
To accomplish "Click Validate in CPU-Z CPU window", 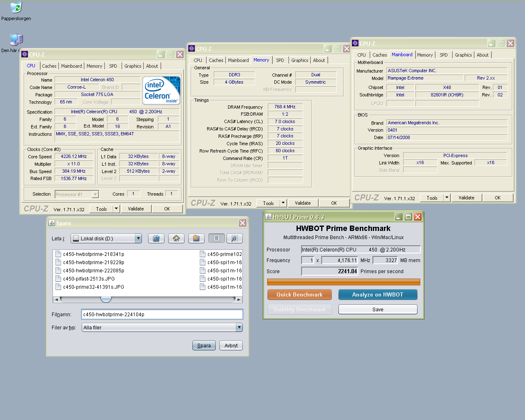I will 136,209.
